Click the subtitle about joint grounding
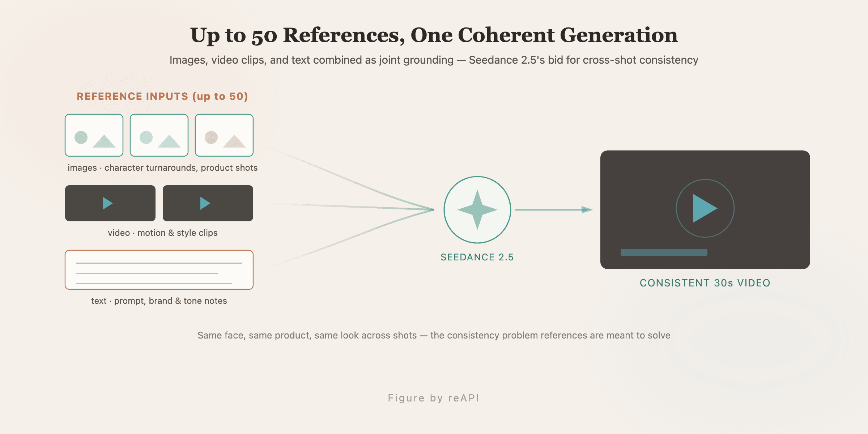The width and height of the screenshot is (868, 434). point(434,60)
